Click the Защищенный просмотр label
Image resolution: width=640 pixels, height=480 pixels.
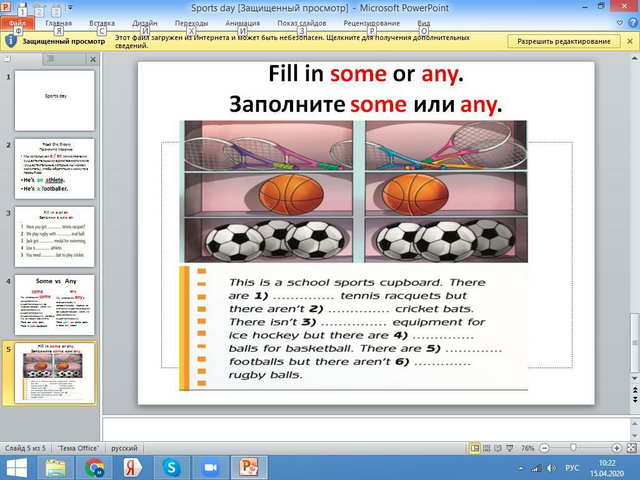click(64, 41)
